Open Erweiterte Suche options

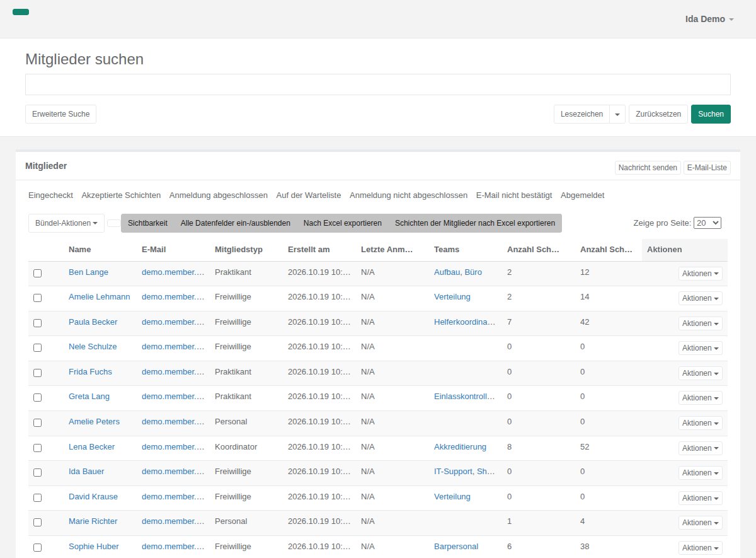(x=60, y=114)
